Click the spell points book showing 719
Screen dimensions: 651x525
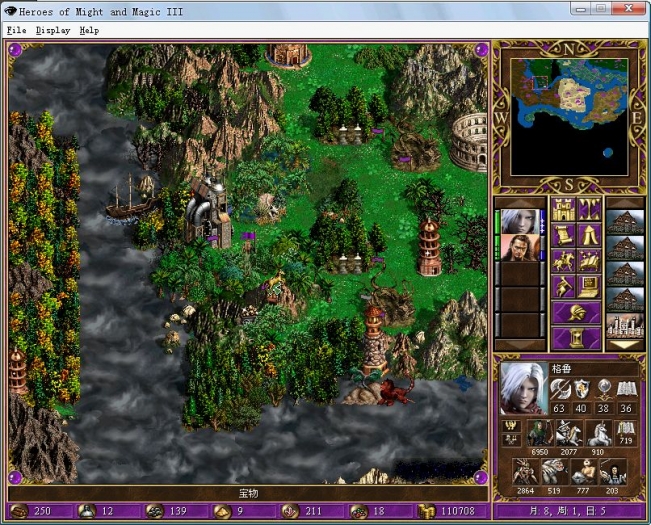tap(626, 433)
